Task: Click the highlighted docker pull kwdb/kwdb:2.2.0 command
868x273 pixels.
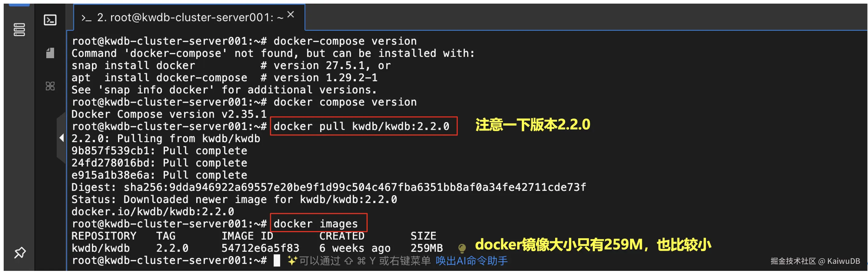Action: 361,126
